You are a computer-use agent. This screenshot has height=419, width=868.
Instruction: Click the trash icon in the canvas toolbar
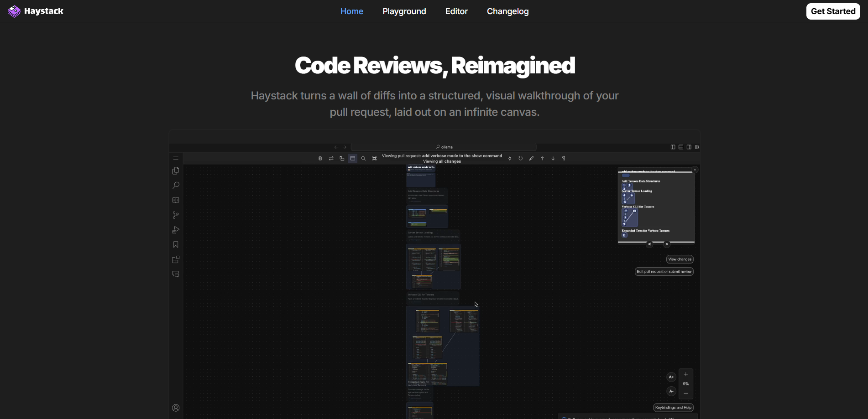click(320, 159)
